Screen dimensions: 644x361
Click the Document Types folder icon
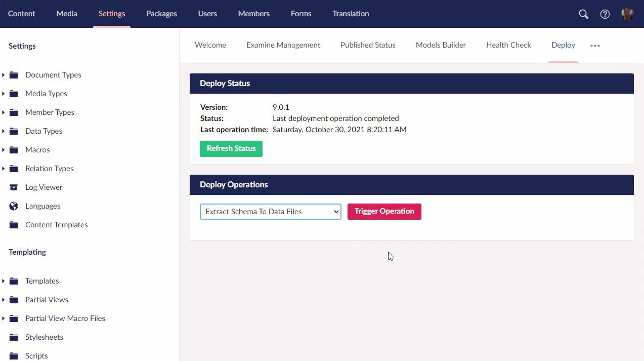[x=14, y=75]
